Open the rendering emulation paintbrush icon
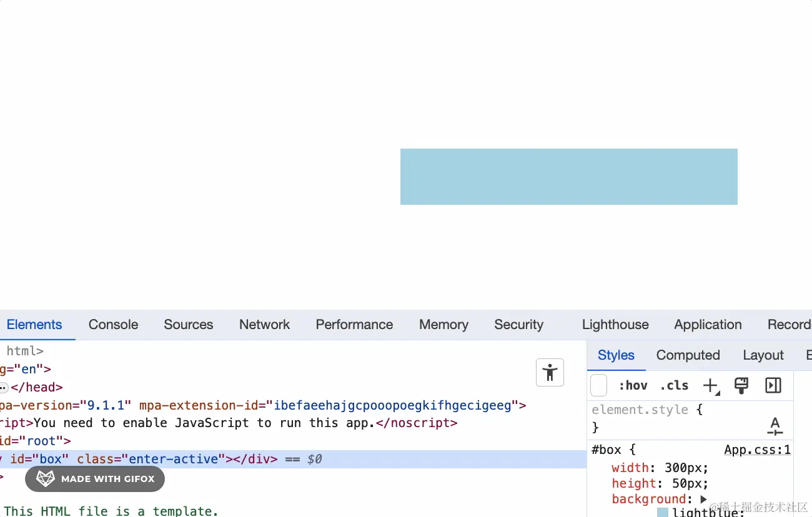The width and height of the screenshot is (812, 517). pyautogui.click(x=741, y=385)
